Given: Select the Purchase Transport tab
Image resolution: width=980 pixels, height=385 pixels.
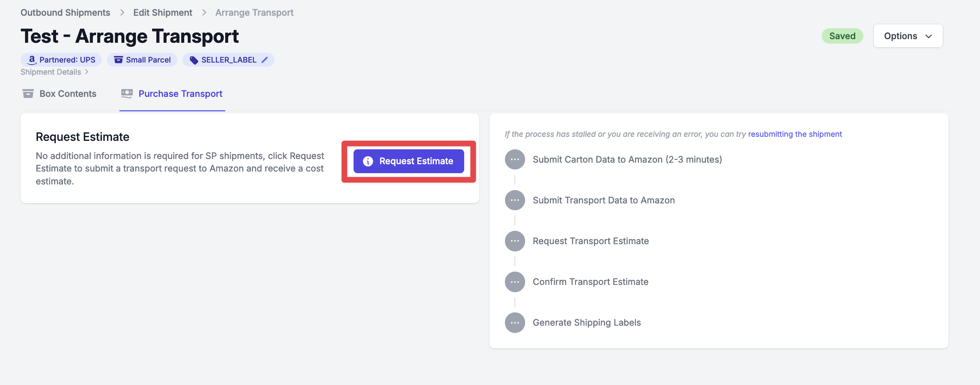Looking at the screenshot, I should 172,94.
